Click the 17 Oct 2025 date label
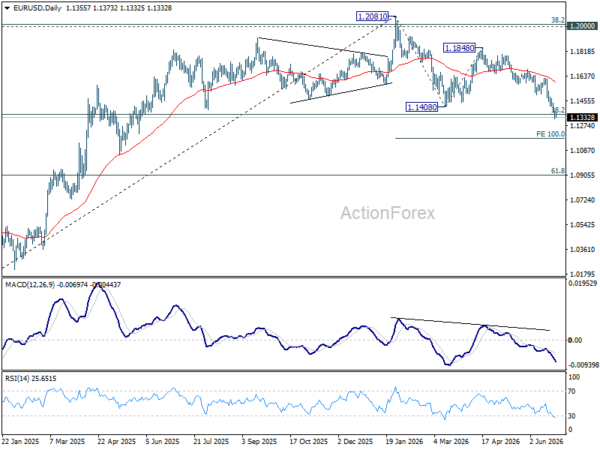The height and width of the screenshot is (450, 600). pyautogui.click(x=308, y=441)
